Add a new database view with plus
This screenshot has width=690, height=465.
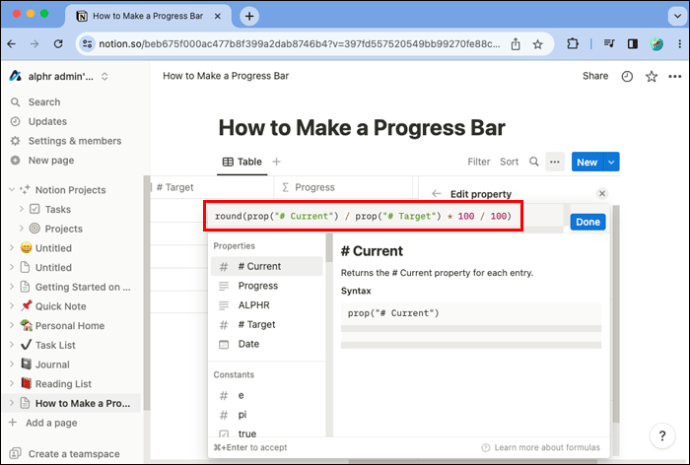click(x=276, y=162)
